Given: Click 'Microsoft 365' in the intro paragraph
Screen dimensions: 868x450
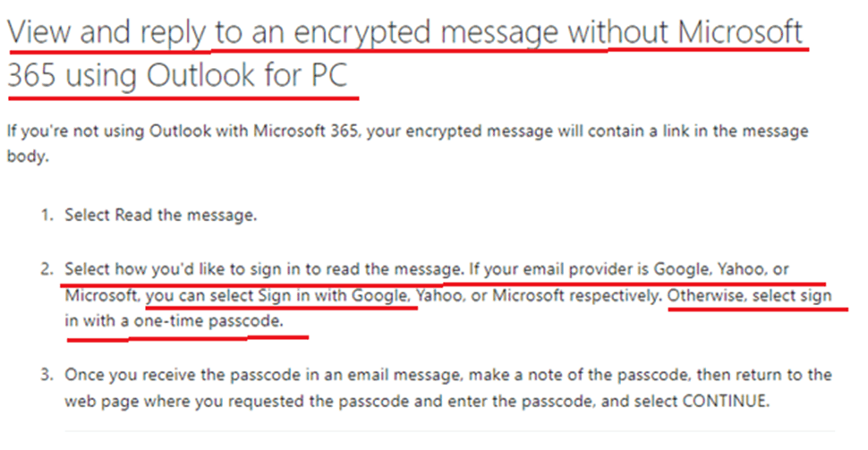Looking at the screenshot, I should click(305, 132).
